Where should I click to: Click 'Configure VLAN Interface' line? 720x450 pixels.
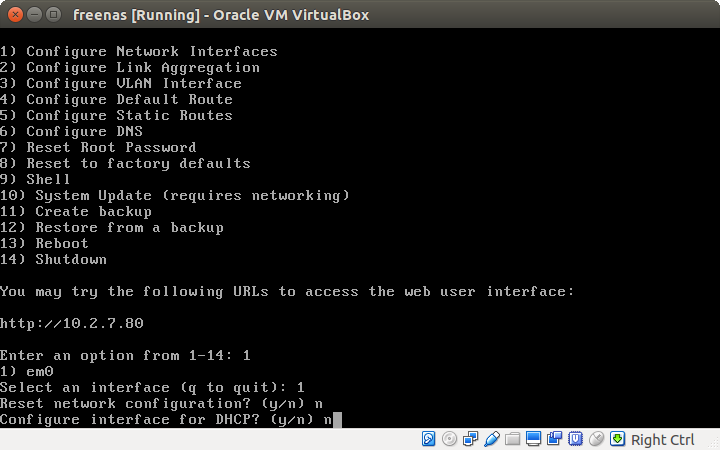click(x=121, y=84)
